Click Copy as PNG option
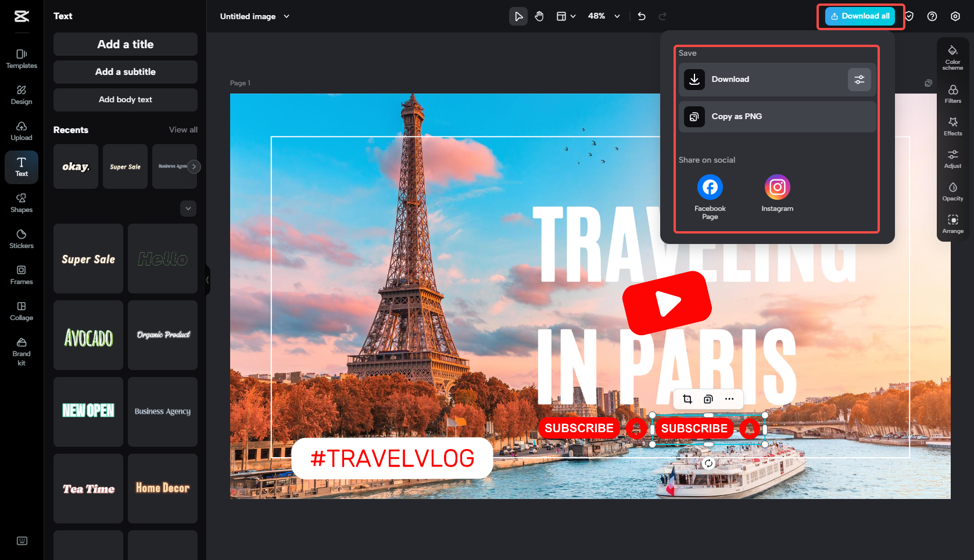This screenshot has height=560, width=974. [x=777, y=117]
